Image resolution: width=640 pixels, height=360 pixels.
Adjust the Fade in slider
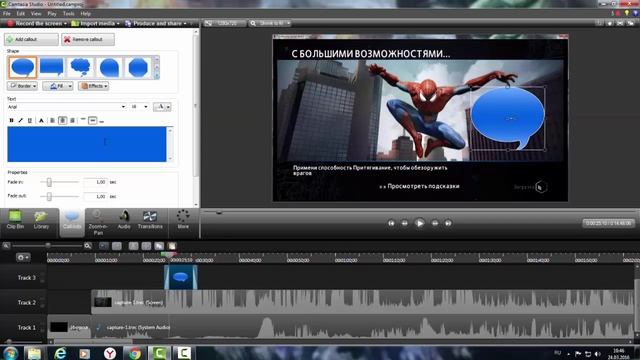coord(49,182)
